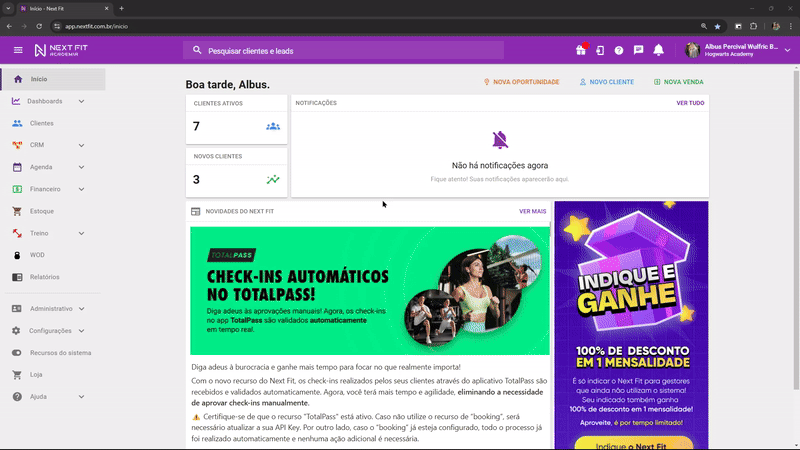Open a new browser tab
The height and width of the screenshot is (450, 800).
coord(121,8)
